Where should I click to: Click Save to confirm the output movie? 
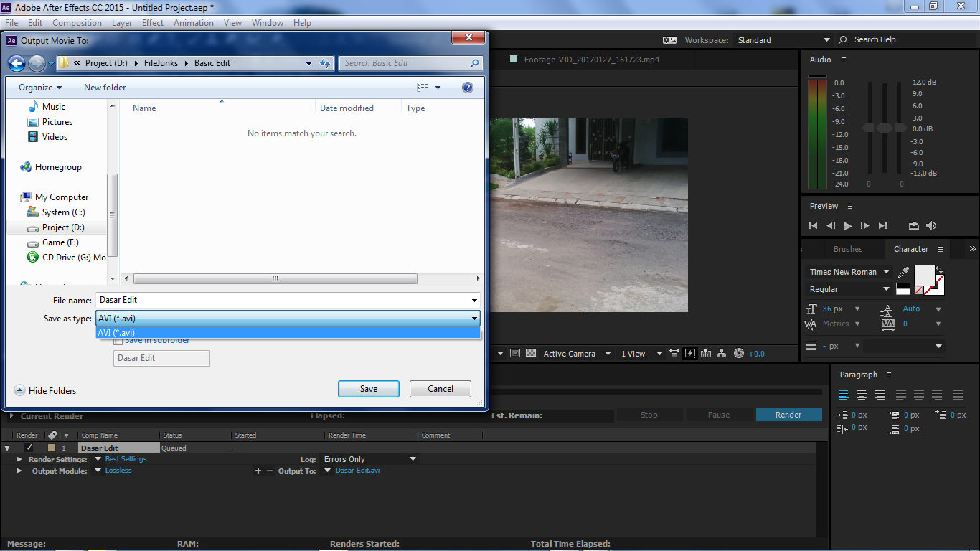click(368, 388)
